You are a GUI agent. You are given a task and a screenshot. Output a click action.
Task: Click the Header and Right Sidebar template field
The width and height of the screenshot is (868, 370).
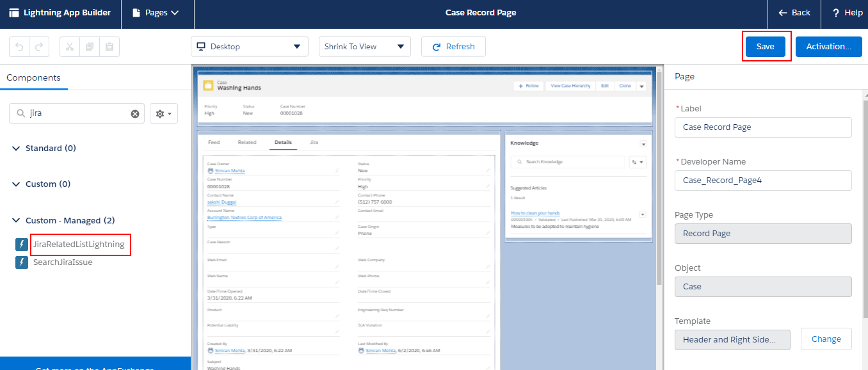[732, 340]
